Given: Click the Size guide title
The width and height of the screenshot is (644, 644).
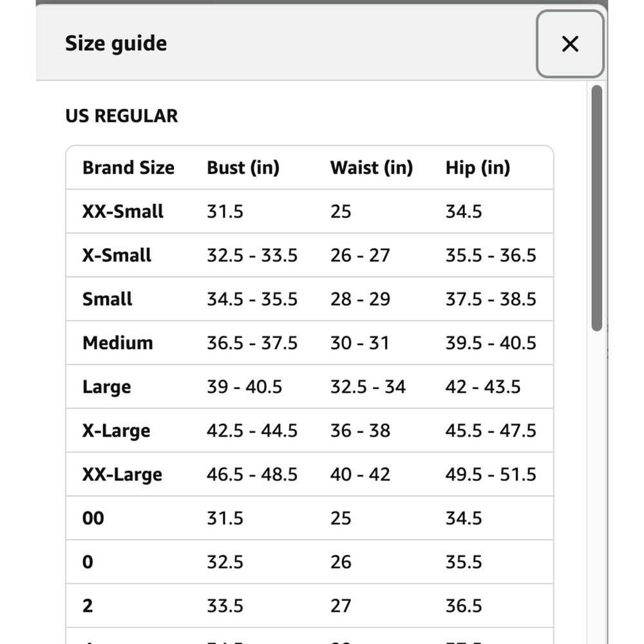Looking at the screenshot, I should [x=116, y=44].
